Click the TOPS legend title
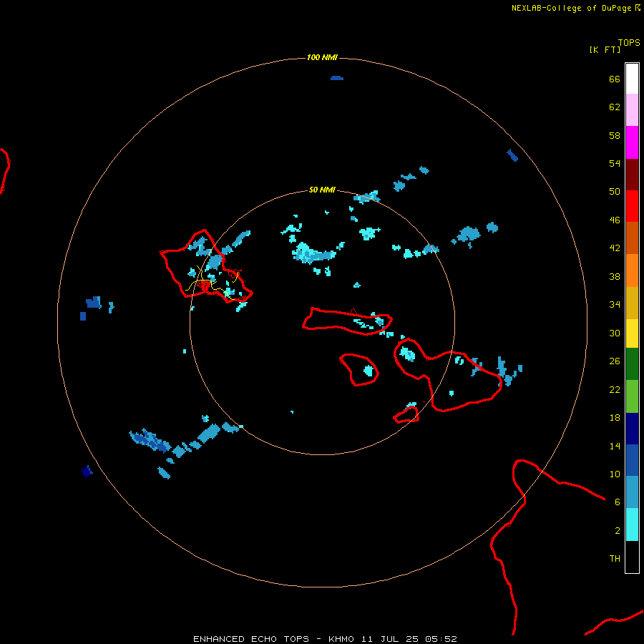The height and width of the screenshot is (644, 644). pos(629,42)
